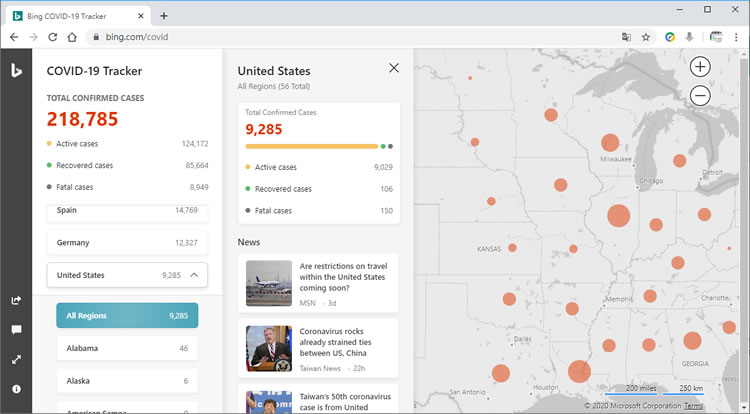This screenshot has width=750, height=414.
Task: Close the United States details panel
Action: [x=394, y=68]
